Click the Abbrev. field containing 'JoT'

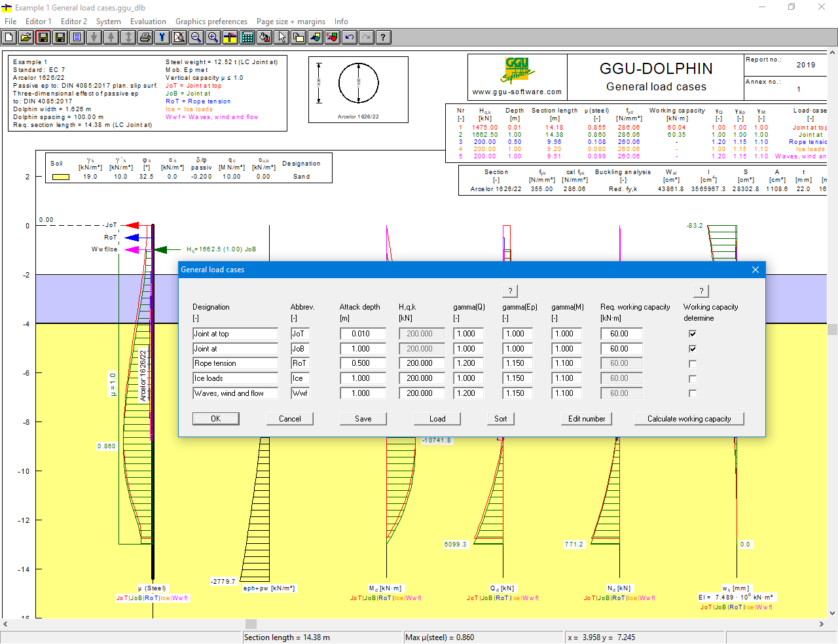(300, 334)
